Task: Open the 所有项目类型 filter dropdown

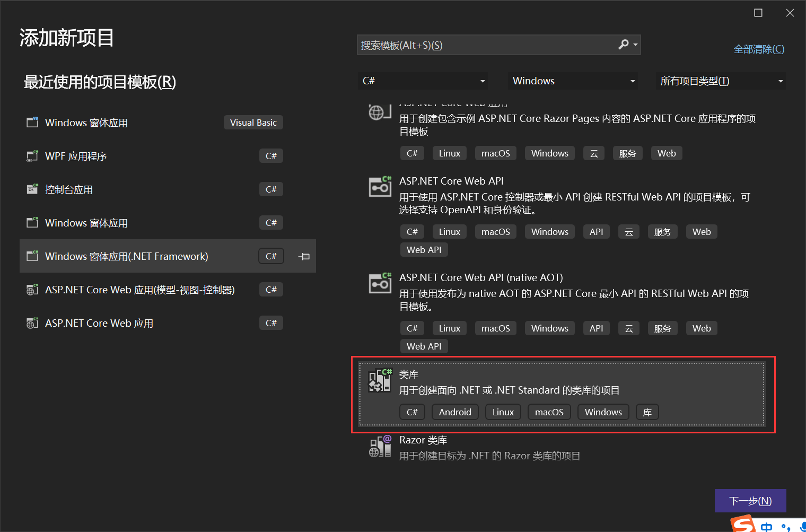Action: coord(721,81)
